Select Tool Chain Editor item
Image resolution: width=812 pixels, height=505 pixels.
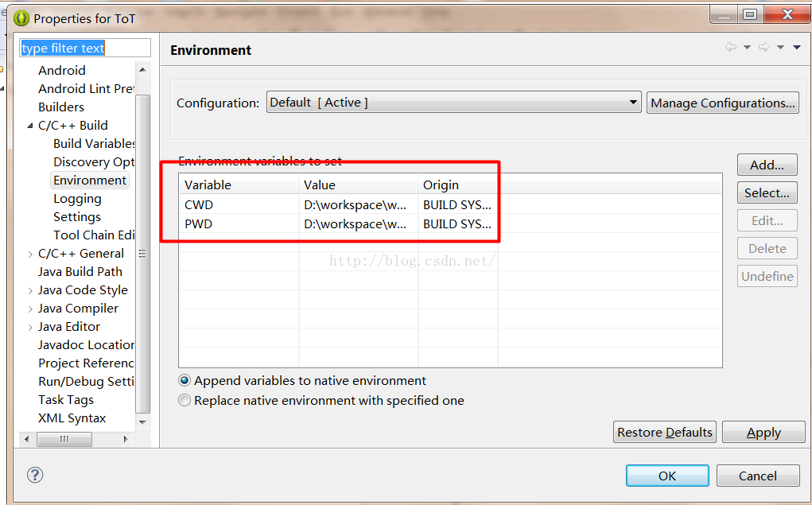point(94,235)
